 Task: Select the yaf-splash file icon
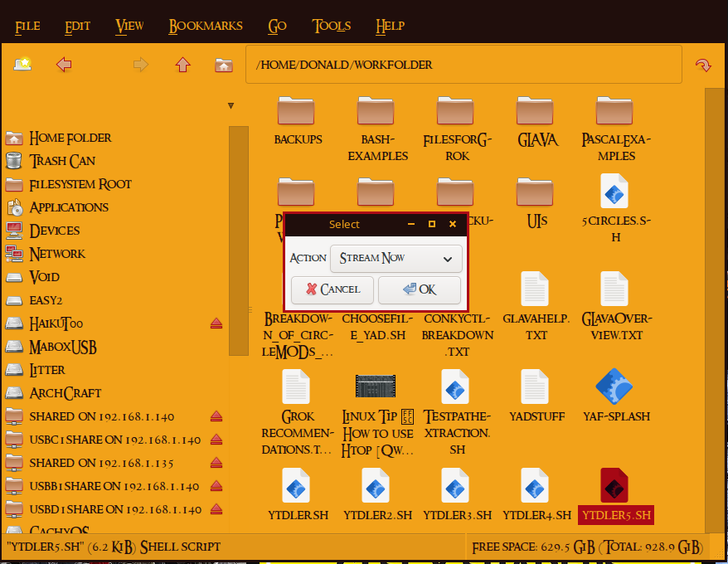pyautogui.click(x=614, y=387)
